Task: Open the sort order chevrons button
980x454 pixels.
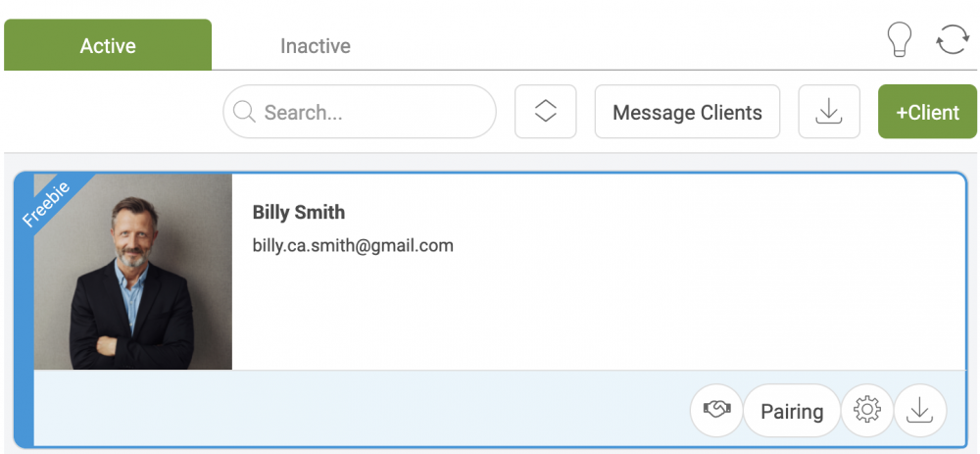Action: 546,112
